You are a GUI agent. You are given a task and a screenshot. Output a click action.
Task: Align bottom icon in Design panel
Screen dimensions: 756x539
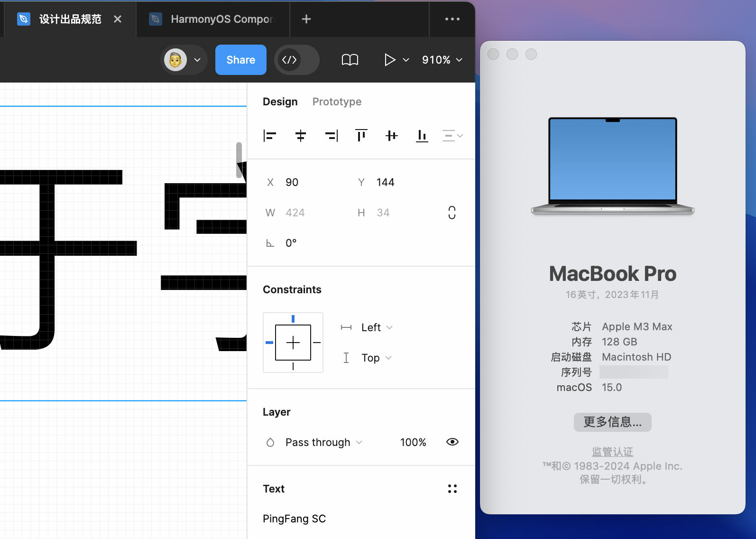pyautogui.click(x=422, y=136)
